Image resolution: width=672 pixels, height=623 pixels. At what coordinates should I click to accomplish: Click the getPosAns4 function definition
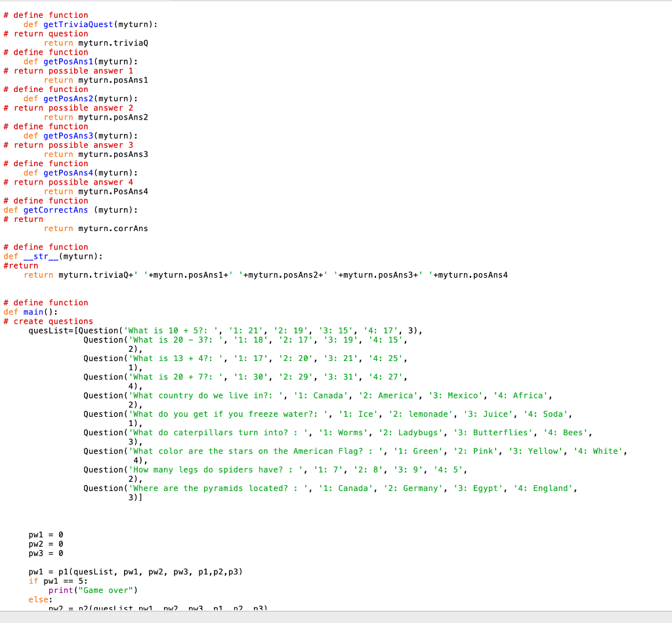tap(81, 173)
